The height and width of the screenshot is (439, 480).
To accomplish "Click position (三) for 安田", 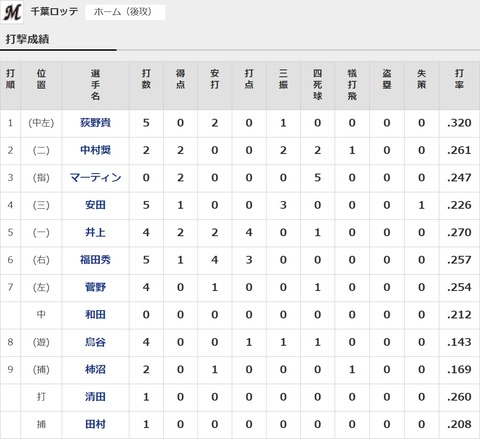I will (41, 205).
